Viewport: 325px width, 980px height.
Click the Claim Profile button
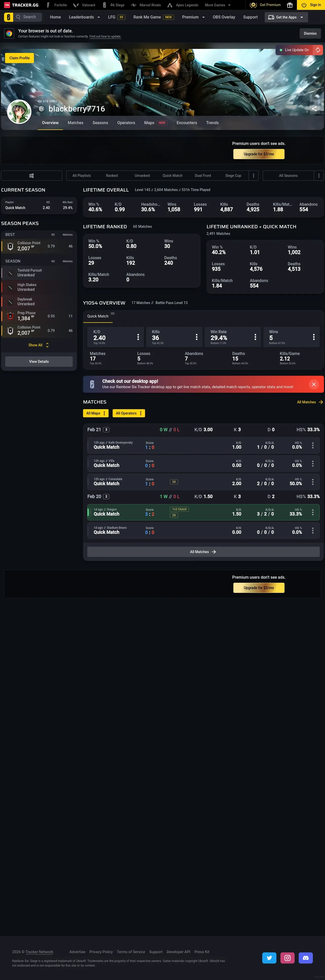point(19,58)
